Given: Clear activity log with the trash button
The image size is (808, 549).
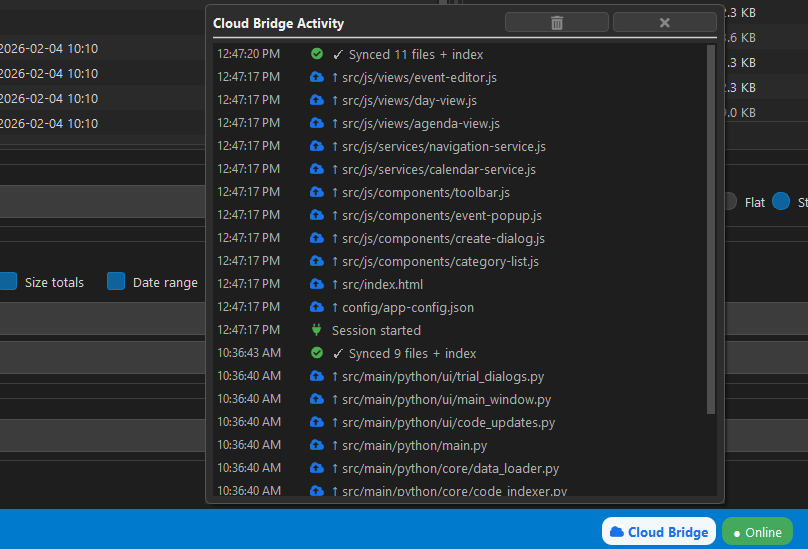Looking at the screenshot, I should 557,23.
